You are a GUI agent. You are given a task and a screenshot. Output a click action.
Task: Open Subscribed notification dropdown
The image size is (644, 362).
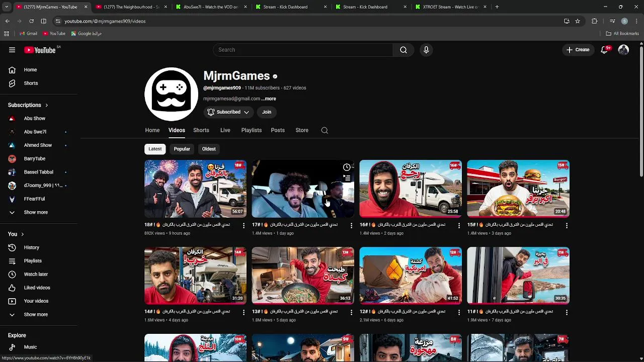click(228, 112)
